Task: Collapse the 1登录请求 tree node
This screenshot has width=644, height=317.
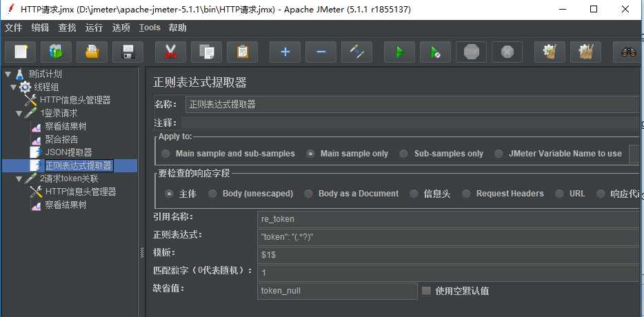Action: 19,113
